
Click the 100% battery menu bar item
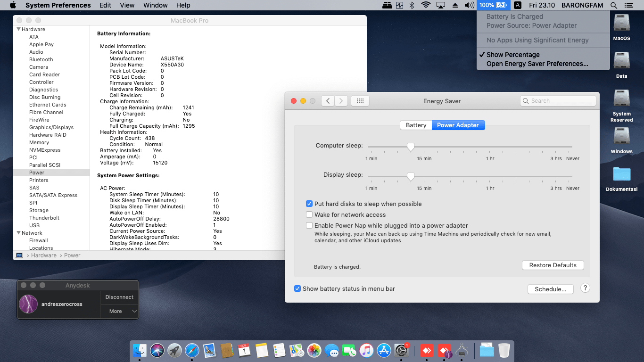(494, 5)
